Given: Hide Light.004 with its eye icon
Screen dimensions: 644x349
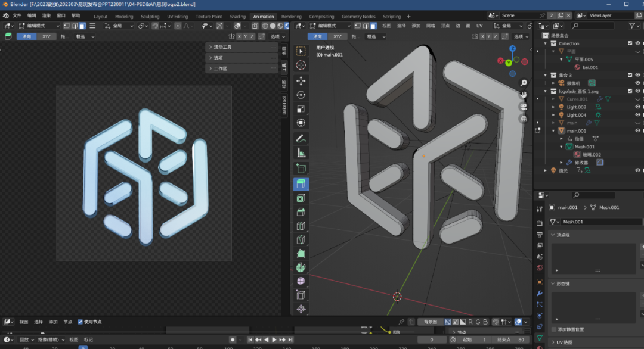Looking at the screenshot, I should (x=638, y=115).
